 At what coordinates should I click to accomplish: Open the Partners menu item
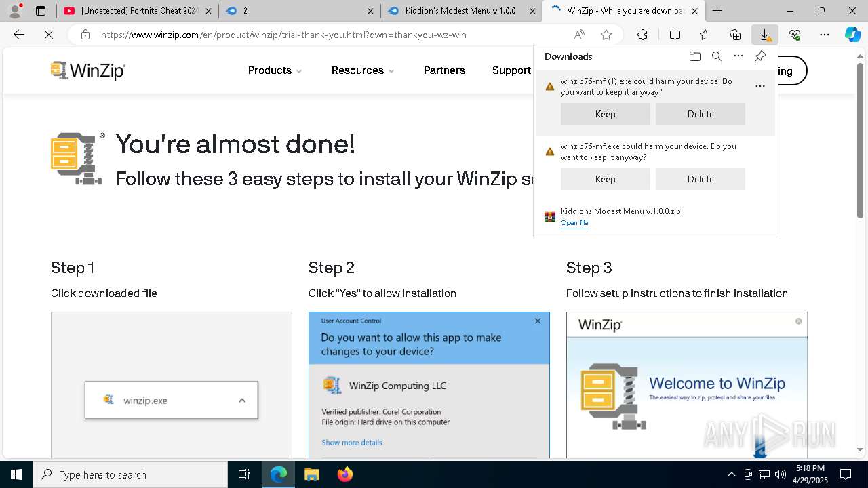[x=444, y=70]
